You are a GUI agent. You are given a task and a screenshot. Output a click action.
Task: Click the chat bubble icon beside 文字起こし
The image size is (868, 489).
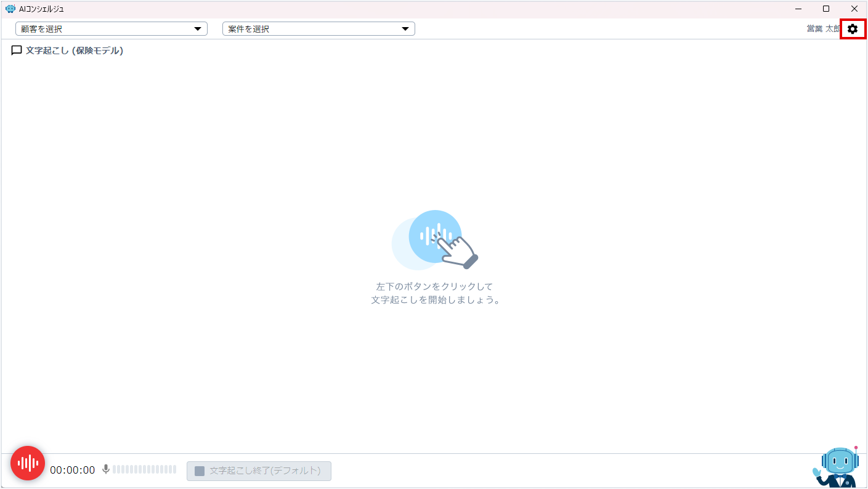pos(17,51)
